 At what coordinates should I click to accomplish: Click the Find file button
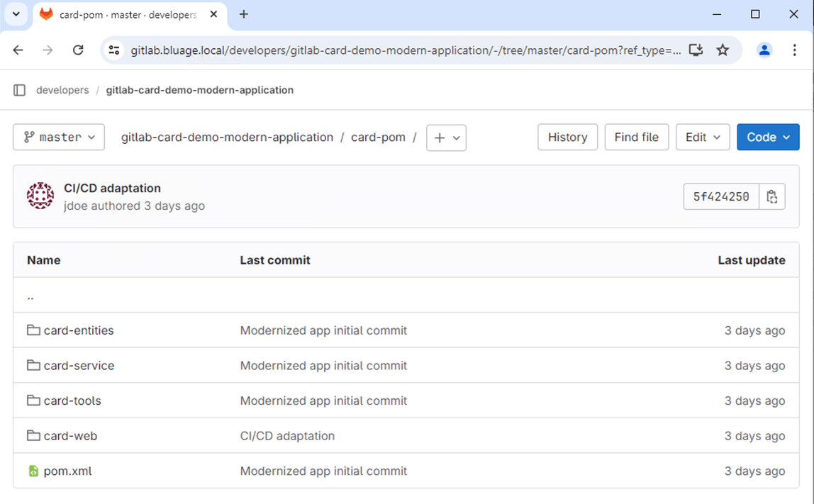636,137
